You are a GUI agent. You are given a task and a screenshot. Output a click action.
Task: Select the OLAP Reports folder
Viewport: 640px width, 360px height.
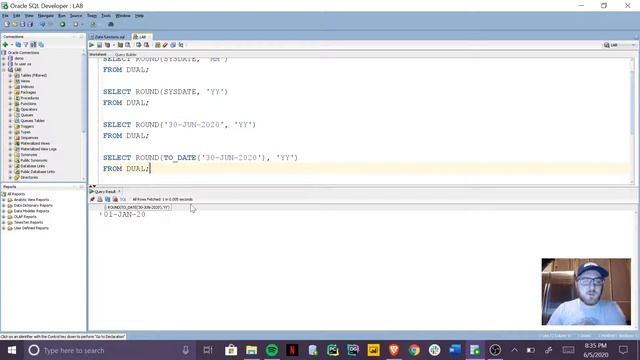25,217
